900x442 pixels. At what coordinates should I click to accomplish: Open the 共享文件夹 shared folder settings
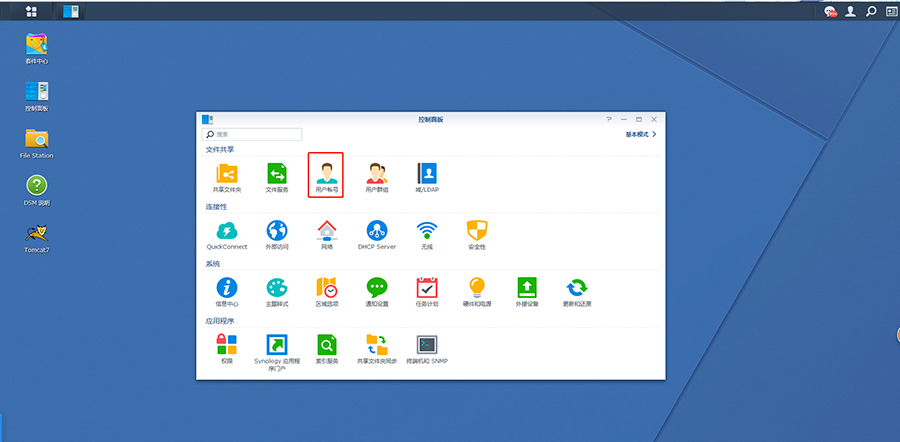(x=227, y=172)
